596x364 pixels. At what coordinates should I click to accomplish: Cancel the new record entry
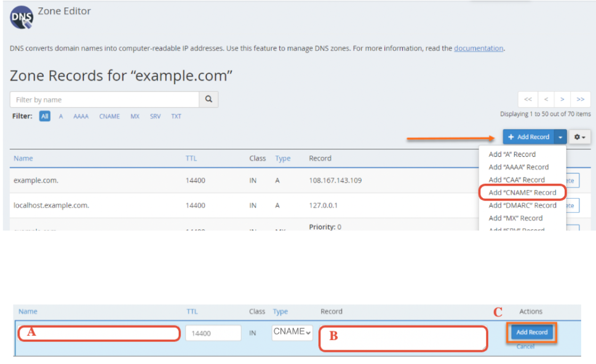coord(525,347)
